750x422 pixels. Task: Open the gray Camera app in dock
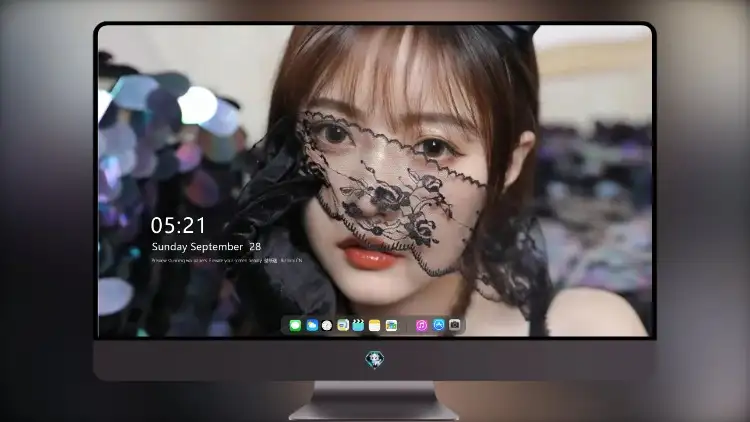(x=455, y=325)
